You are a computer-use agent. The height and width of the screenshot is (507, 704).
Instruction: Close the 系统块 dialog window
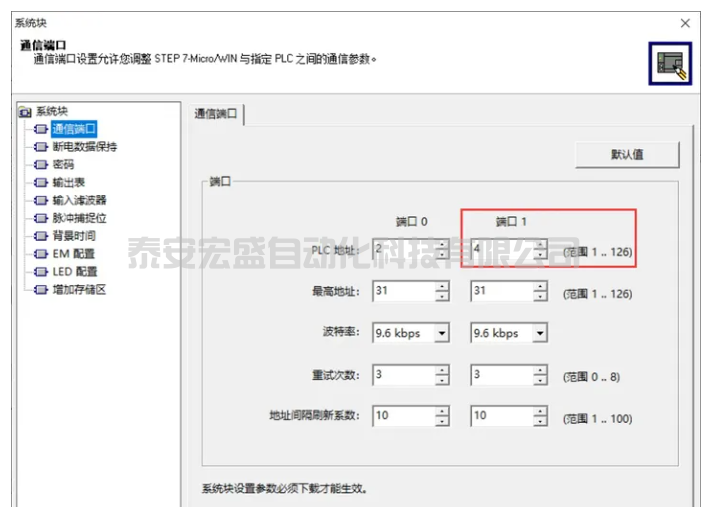pyautogui.click(x=685, y=22)
